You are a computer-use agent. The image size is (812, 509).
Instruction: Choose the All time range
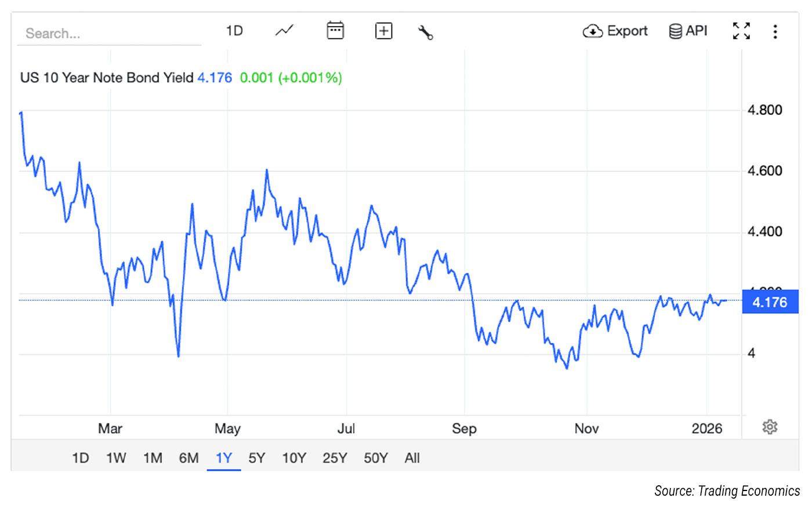coord(412,458)
